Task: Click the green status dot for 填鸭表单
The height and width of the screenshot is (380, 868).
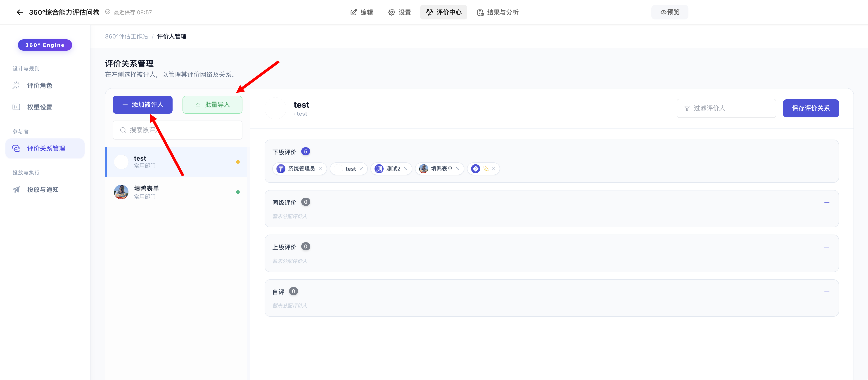Action: (238, 192)
